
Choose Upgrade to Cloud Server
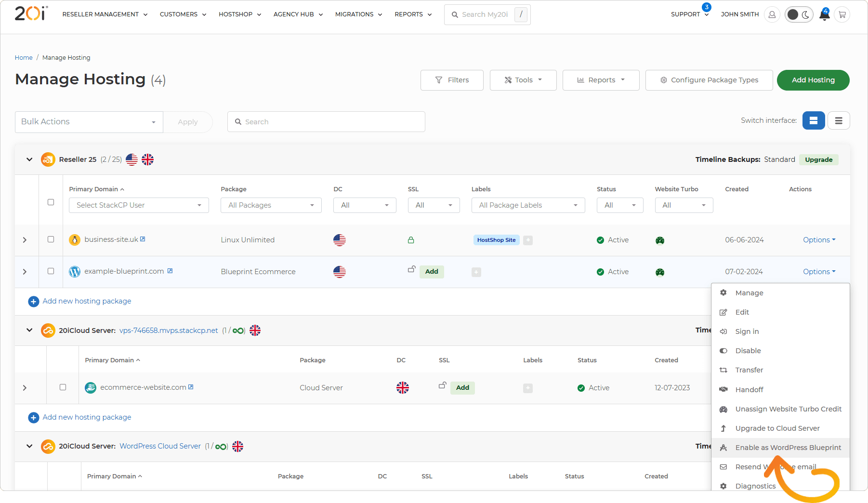tap(780, 428)
